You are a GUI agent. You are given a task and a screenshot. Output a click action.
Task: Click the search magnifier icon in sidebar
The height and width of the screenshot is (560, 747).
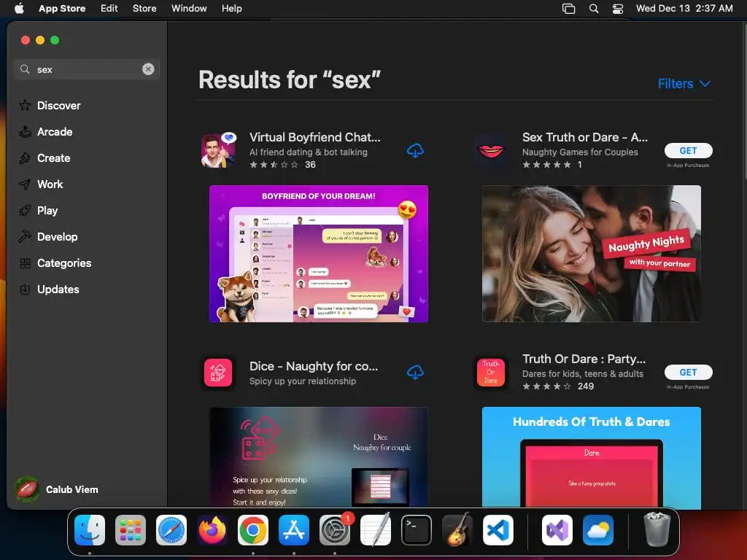pos(25,69)
